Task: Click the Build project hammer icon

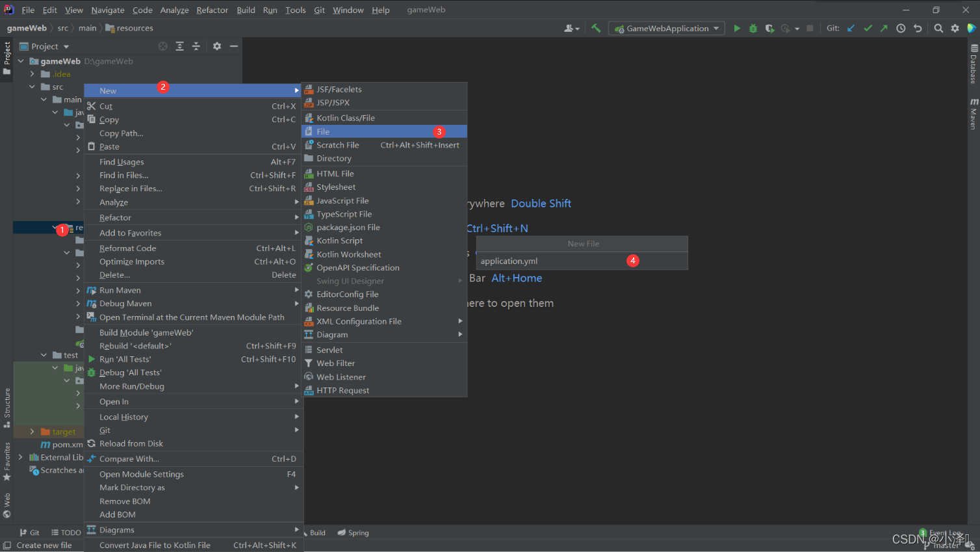Action: pyautogui.click(x=595, y=28)
